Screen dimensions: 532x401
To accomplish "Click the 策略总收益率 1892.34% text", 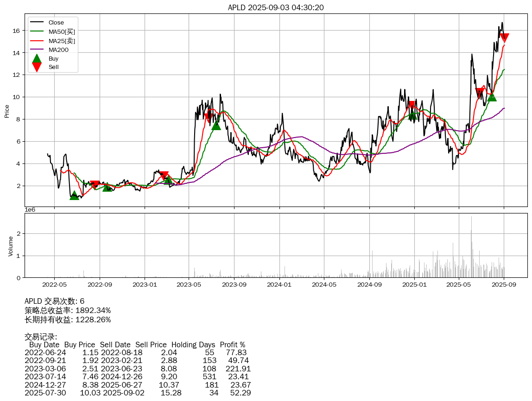I will point(68,310).
